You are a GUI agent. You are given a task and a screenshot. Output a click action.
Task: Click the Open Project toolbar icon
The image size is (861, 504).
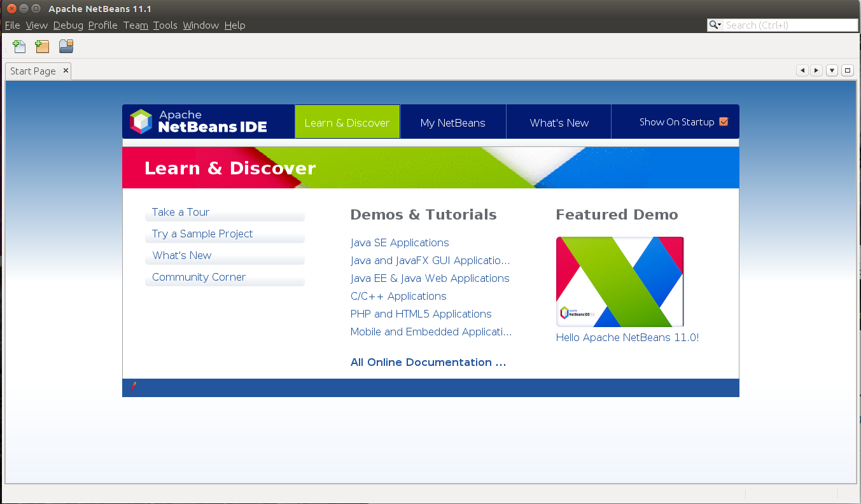[66, 46]
